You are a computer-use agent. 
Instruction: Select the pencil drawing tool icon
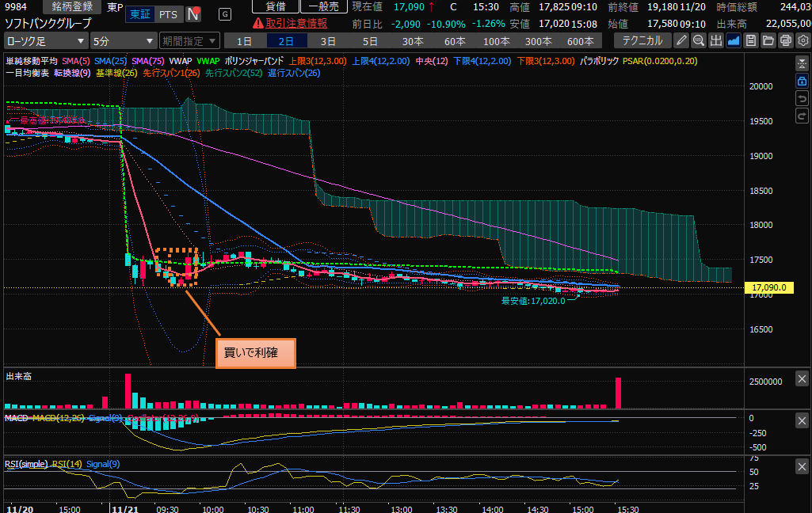(681, 40)
